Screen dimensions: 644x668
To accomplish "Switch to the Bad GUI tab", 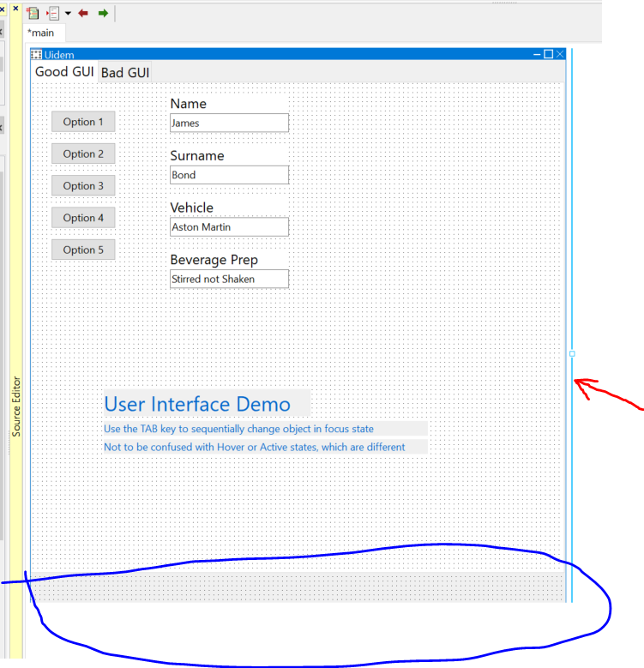I will (x=125, y=73).
